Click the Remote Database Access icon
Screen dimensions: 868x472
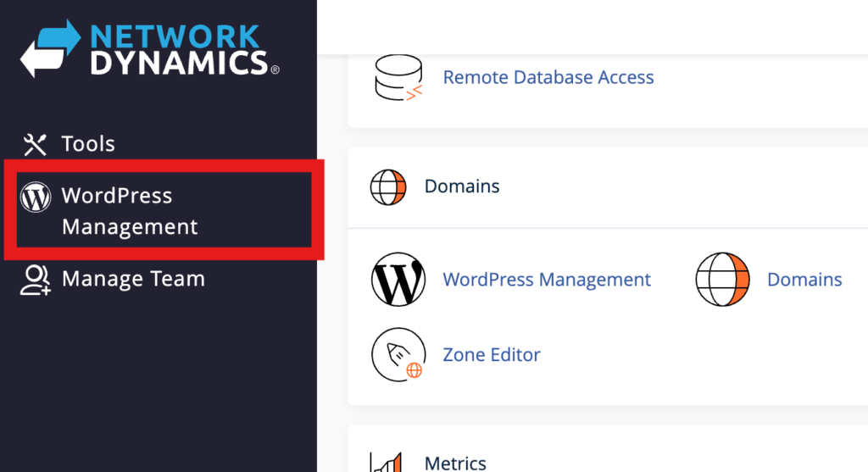(x=398, y=78)
